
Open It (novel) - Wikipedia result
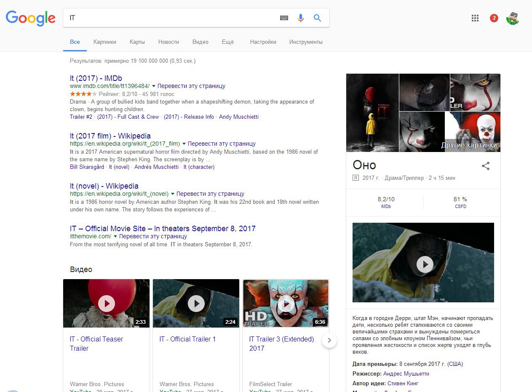pyautogui.click(x=104, y=186)
